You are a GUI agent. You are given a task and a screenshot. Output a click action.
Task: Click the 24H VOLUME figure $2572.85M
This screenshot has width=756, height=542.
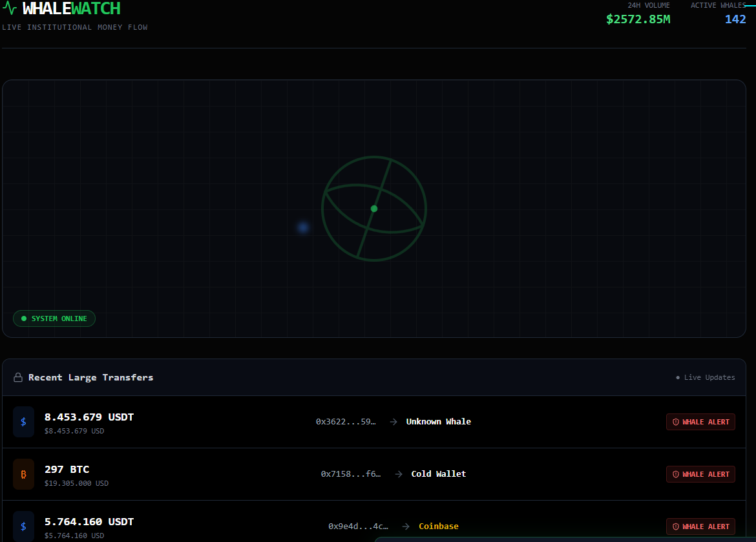pyautogui.click(x=638, y=19)
